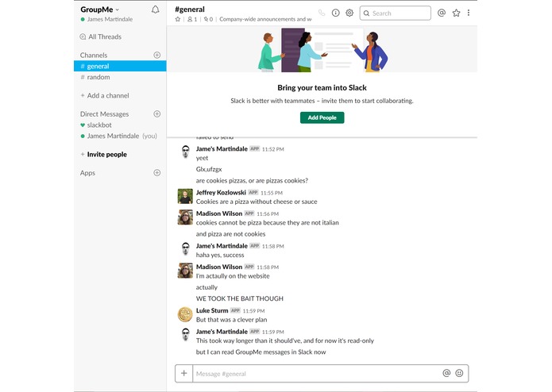552x392 pixels.
Task: Select the general channel
Action: (120, 66)
